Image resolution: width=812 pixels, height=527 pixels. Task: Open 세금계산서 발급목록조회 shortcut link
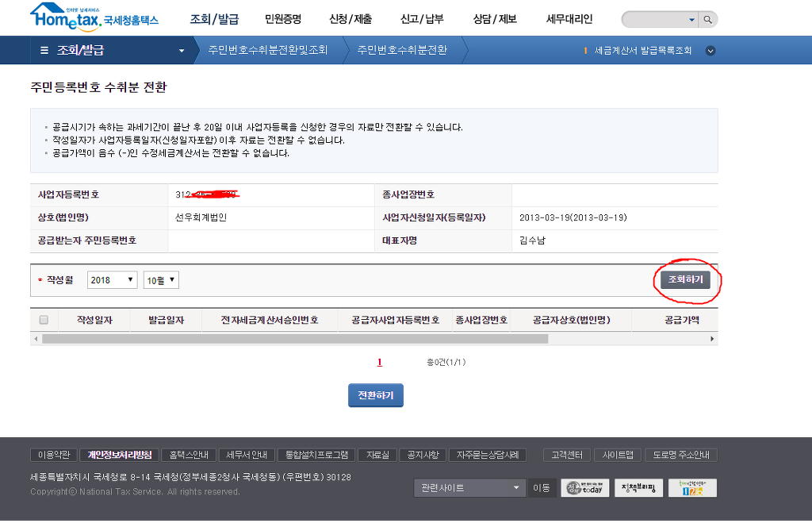point(642,51)
